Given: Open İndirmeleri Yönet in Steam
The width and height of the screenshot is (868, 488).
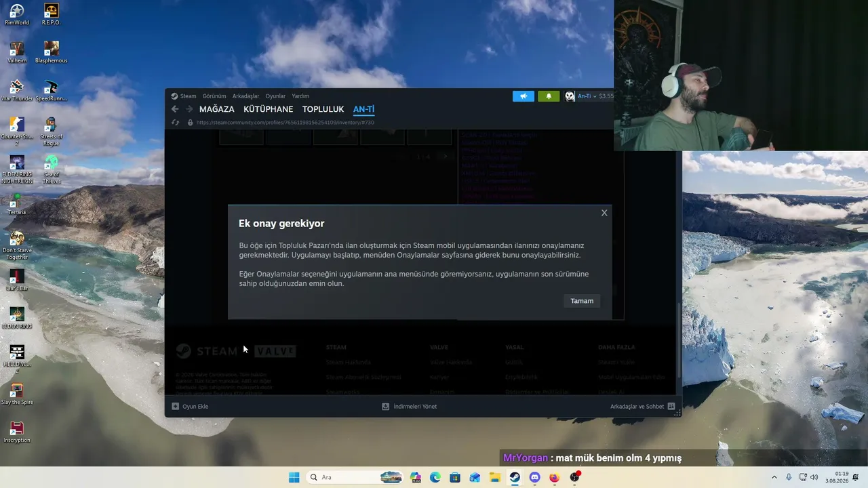Looking at the screenshot, I should 410,407.
